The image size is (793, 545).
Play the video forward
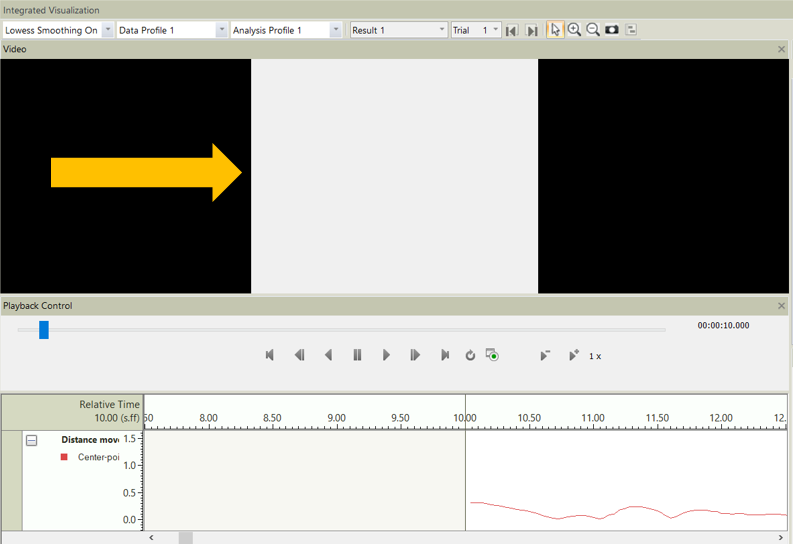tap(386, 355)
